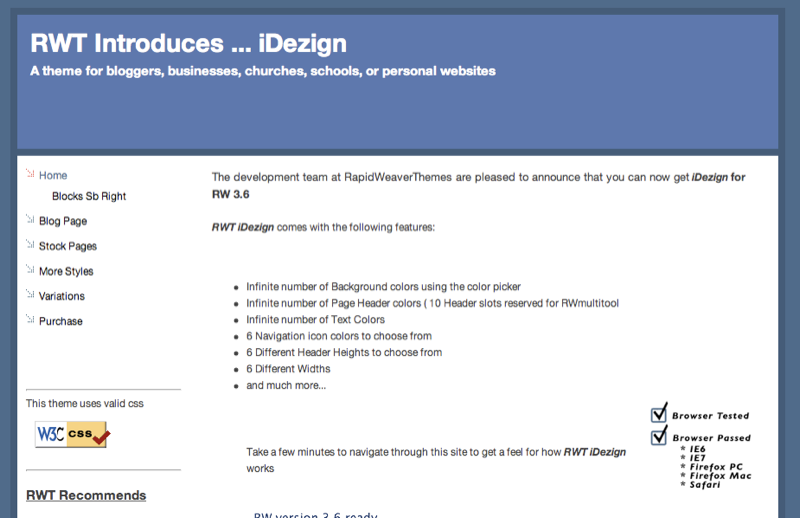Toggle the Browser Tested checkbox
The height and width of the screenshot is (518, 800).
pos(659,413)
